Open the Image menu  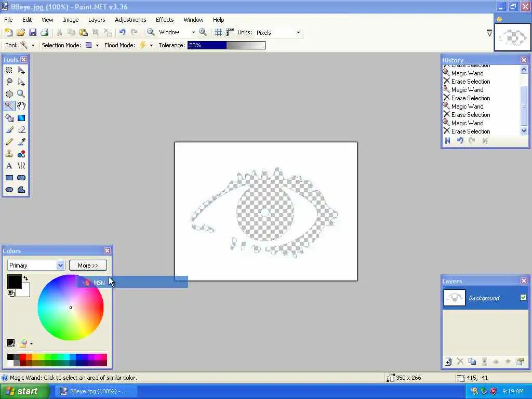tap(71, 20)
